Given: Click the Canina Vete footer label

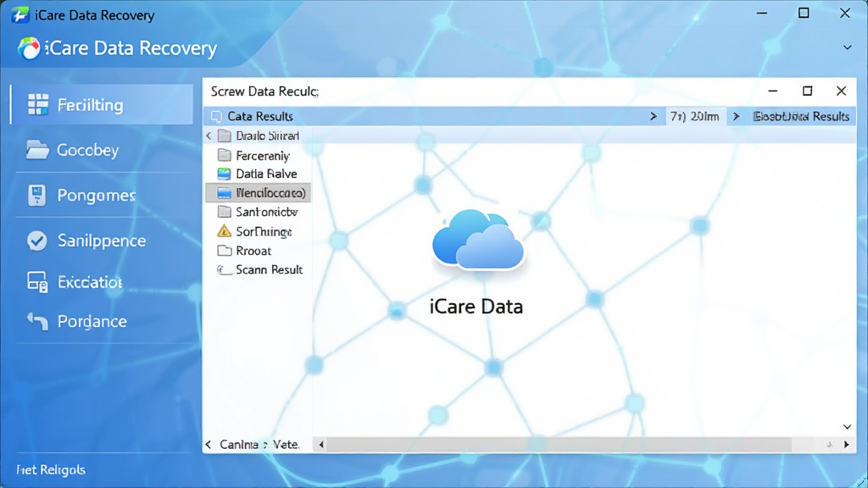Looking at the screenshot, I should click(x=259, y=444).
